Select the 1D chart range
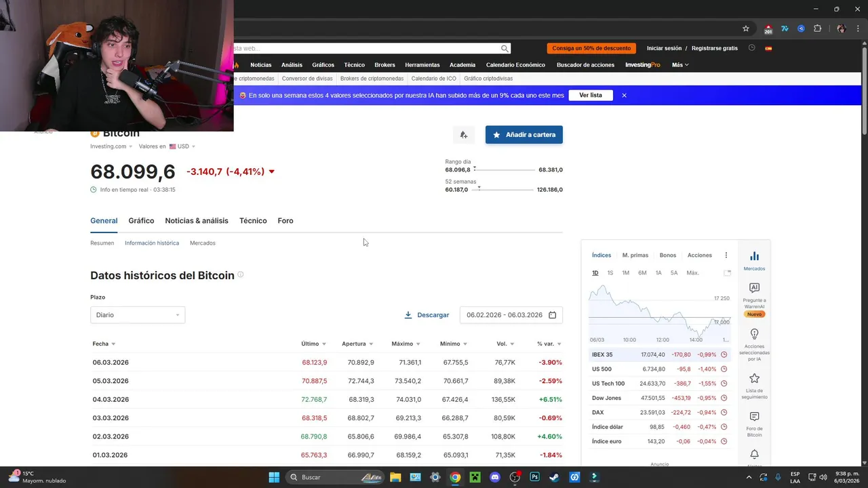 tap(595, 272)
